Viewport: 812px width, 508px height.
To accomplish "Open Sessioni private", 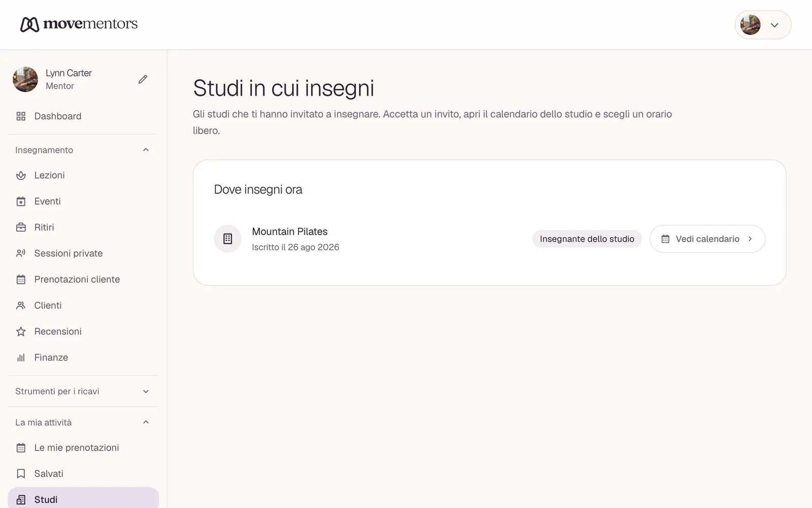I will (x=83, y=253).
